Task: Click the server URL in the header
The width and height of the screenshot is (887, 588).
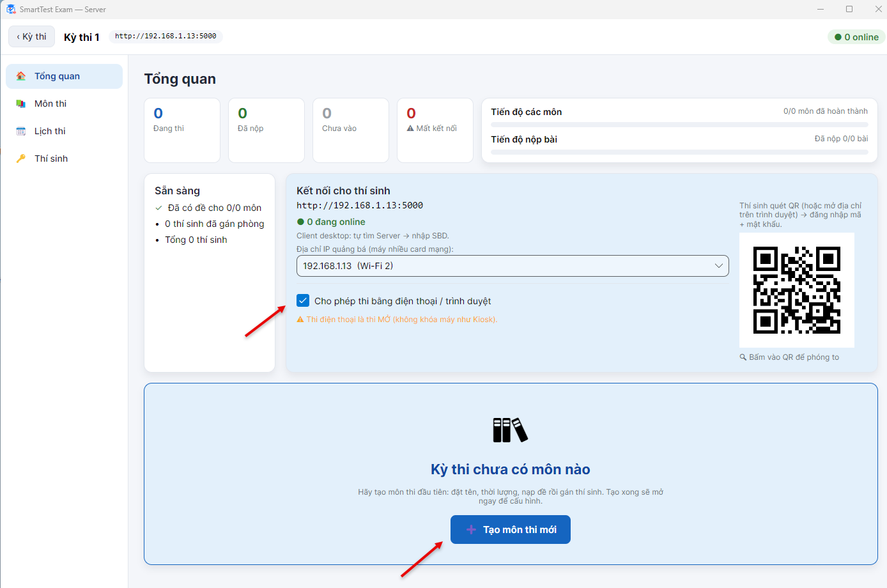Action: tap(166, 36)
